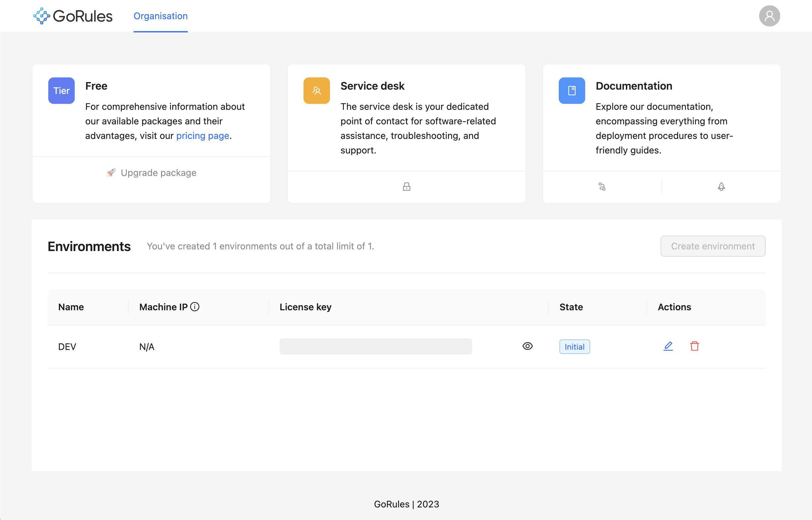Select the Organisation tab

click(160, 16)
